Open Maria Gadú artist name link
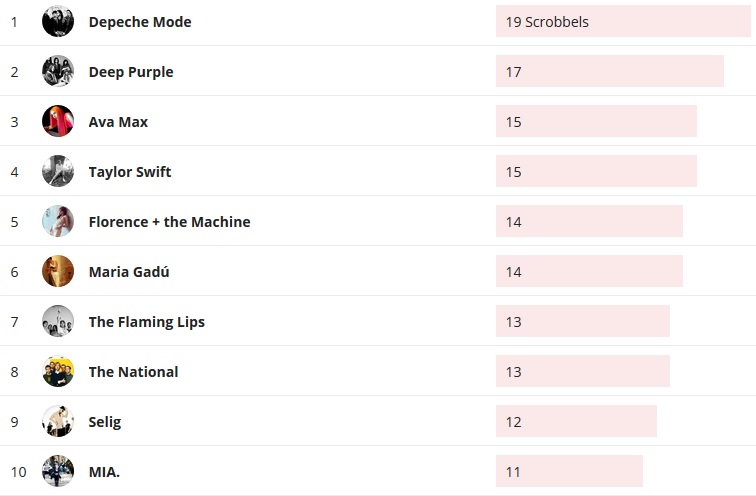This screenshot has height=496, width=756. click(129, 272)
